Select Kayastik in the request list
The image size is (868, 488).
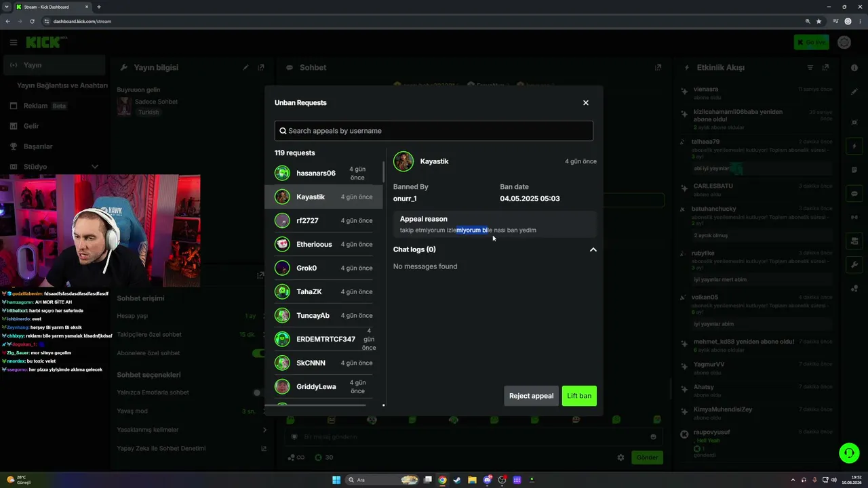coord(324,197)
